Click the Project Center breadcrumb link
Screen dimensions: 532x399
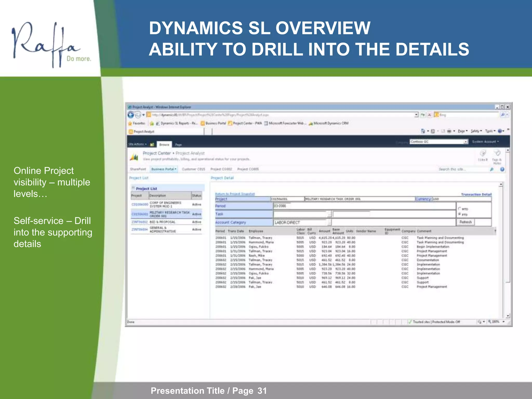157,153
